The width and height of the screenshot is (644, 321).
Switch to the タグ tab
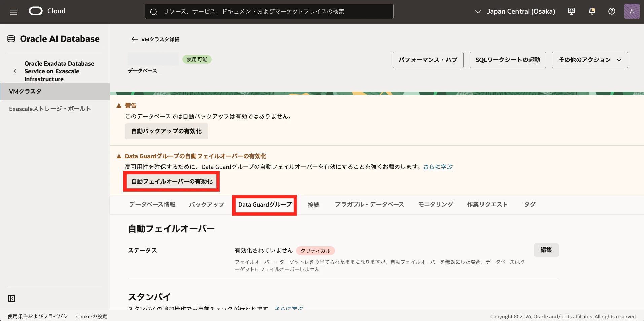click(x=530, y=205)
